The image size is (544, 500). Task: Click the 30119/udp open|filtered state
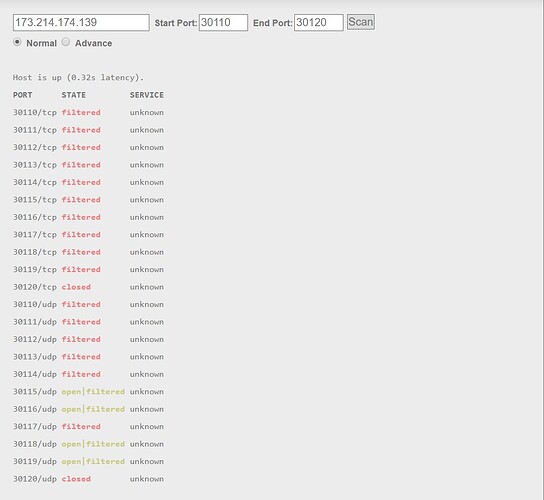[93, 461]
